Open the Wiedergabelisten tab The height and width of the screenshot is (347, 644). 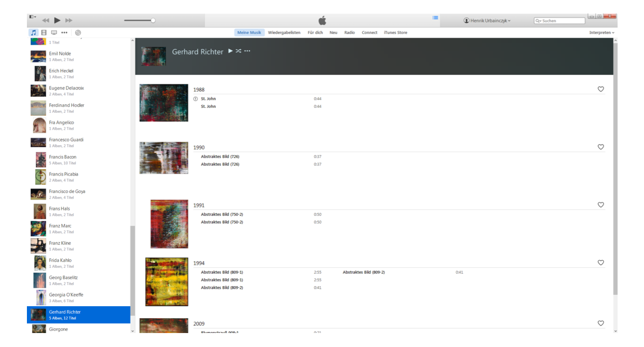284,32
